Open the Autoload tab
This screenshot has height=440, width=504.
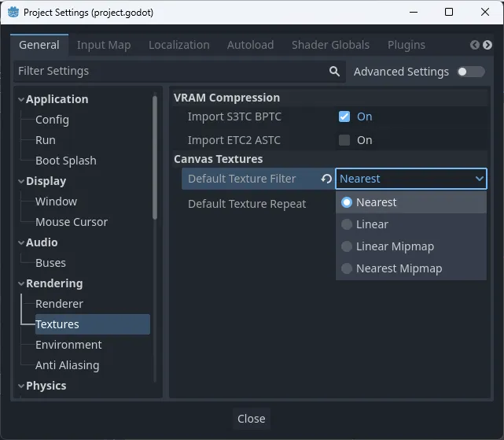[250, 45]
